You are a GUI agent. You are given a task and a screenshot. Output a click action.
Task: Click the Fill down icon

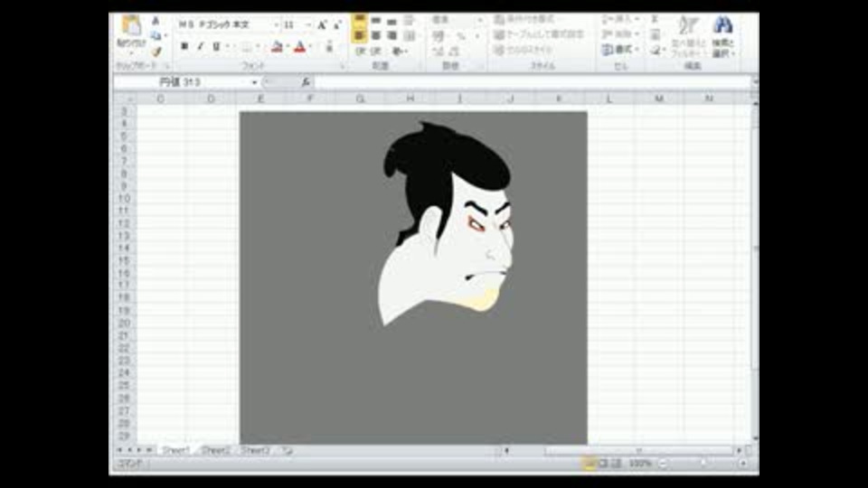click(656, 35)
